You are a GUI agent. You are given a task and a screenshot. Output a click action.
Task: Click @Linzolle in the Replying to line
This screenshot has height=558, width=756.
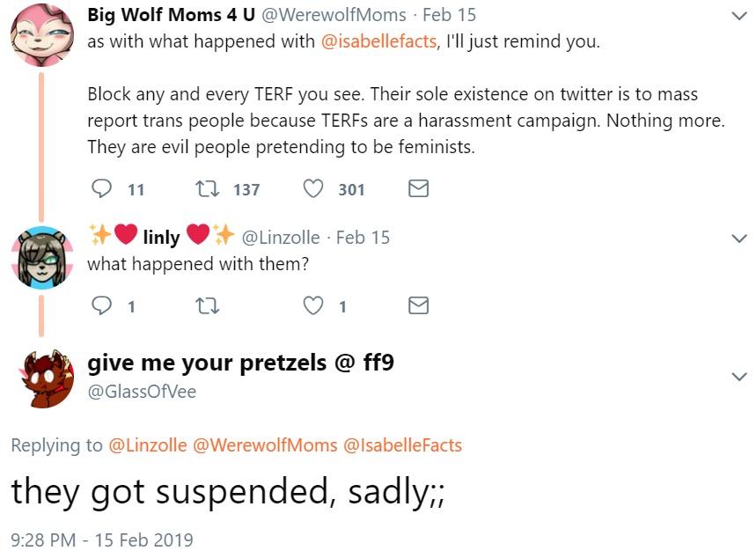[x=147, y=445]
